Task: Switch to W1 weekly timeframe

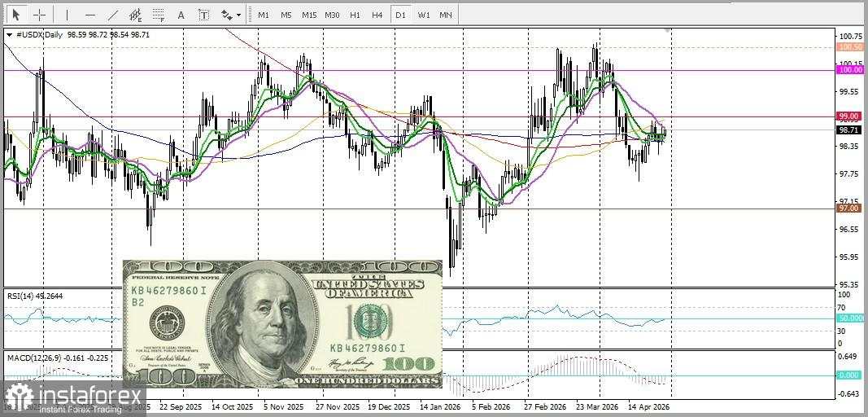Action: [x=424, y=15]
